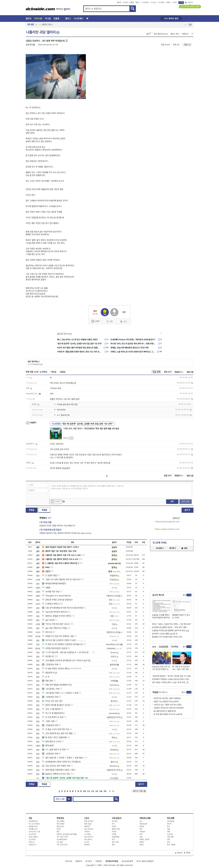219x868 pixels.
Task: Click the 글쓰기 button above post list
Action: 187,510
